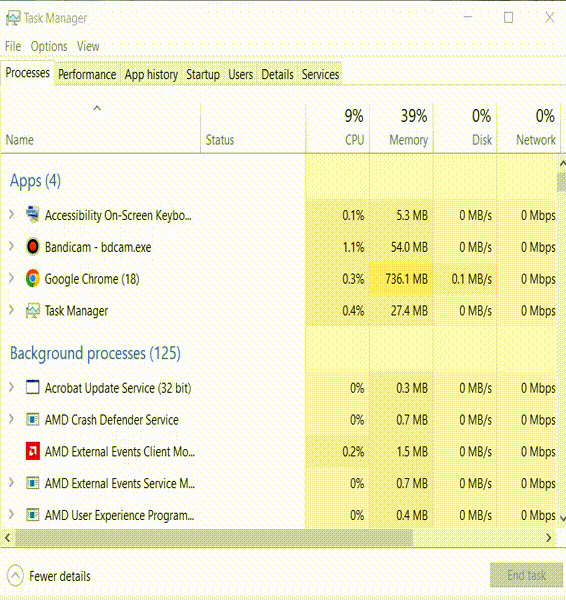Expand AMD External Events Service row
The width and height of the screenshot is (566, 600).
coord(11,482)
